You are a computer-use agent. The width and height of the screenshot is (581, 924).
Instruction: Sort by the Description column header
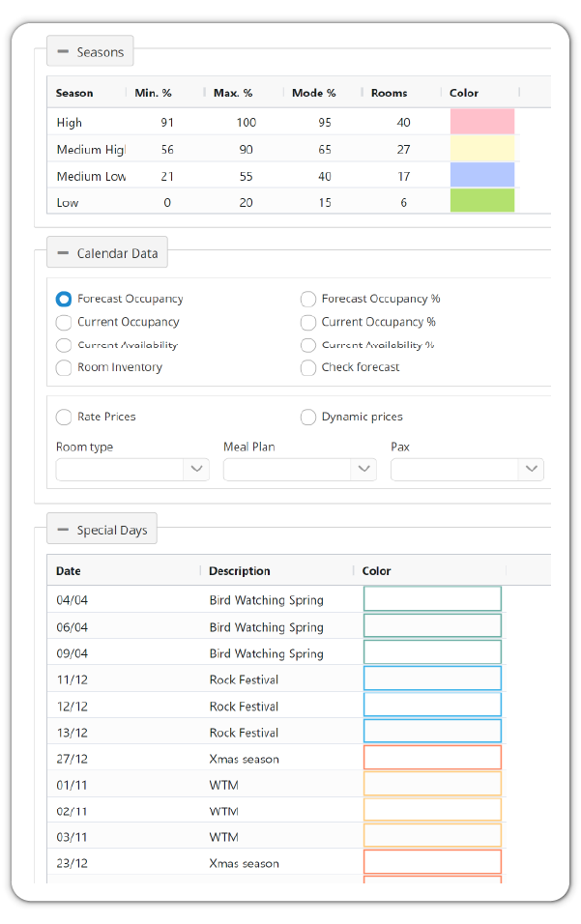(239, 571)
